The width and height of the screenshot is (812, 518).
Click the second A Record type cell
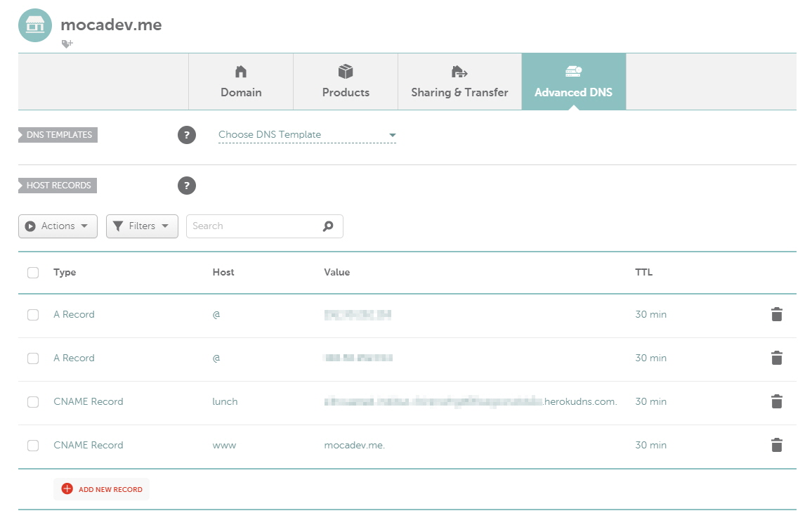click(74, 358)
